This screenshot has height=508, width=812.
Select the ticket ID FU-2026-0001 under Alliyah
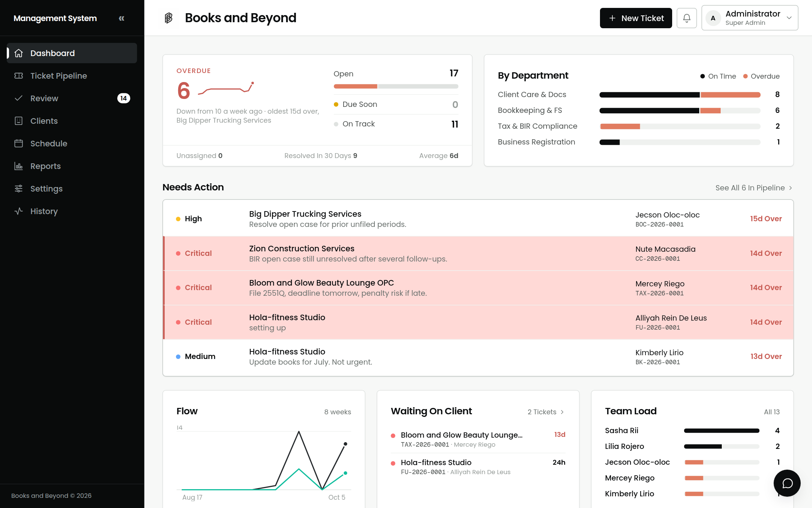(x=657, y=327)
